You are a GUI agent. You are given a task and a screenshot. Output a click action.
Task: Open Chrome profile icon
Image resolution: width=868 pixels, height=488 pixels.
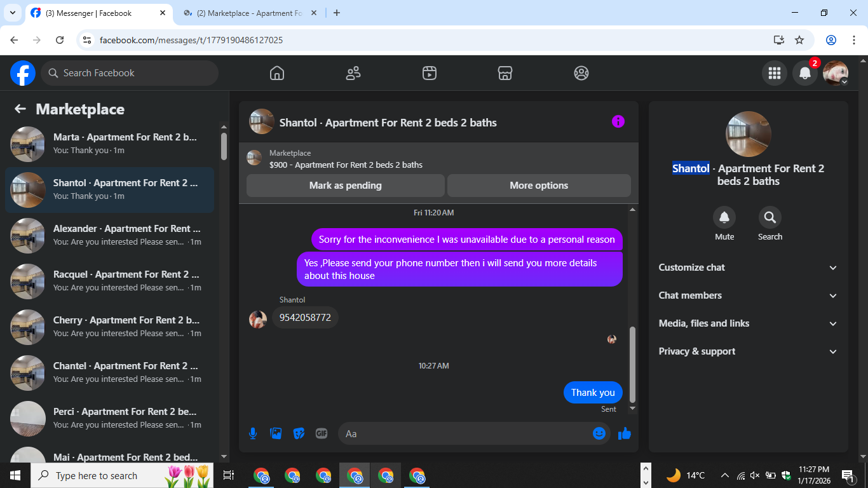coord(831,40)
